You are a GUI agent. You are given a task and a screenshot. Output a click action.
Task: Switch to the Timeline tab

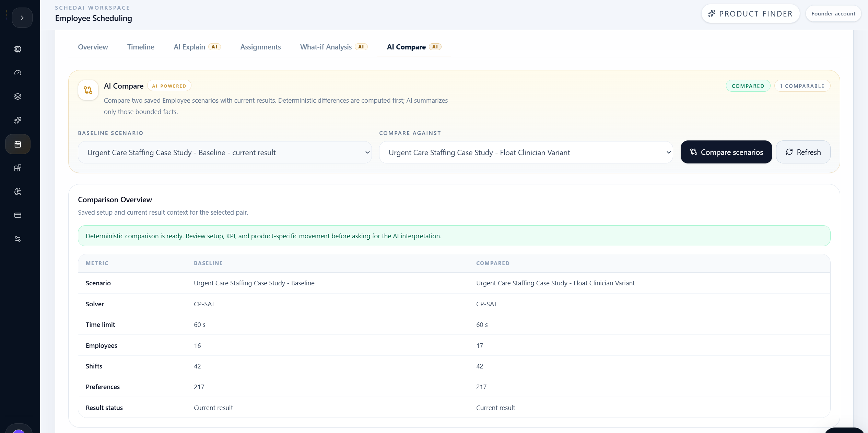(x=141, y=47)
